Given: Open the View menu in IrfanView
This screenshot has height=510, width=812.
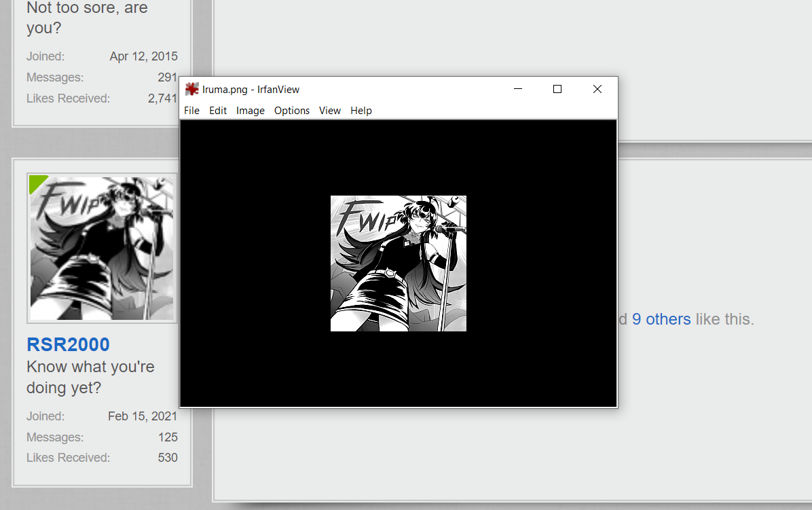Looking at the screenshot, I should coord(330,111).
